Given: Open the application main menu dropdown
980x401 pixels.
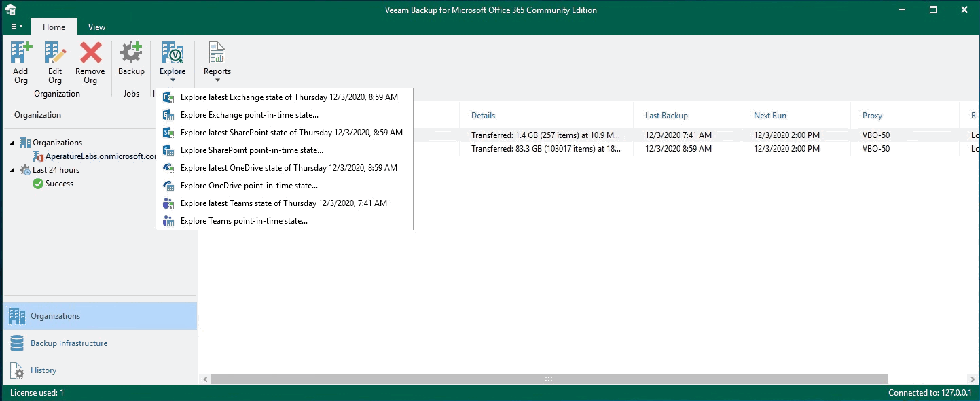Looking at the screenshot, I should click(16, 27).
